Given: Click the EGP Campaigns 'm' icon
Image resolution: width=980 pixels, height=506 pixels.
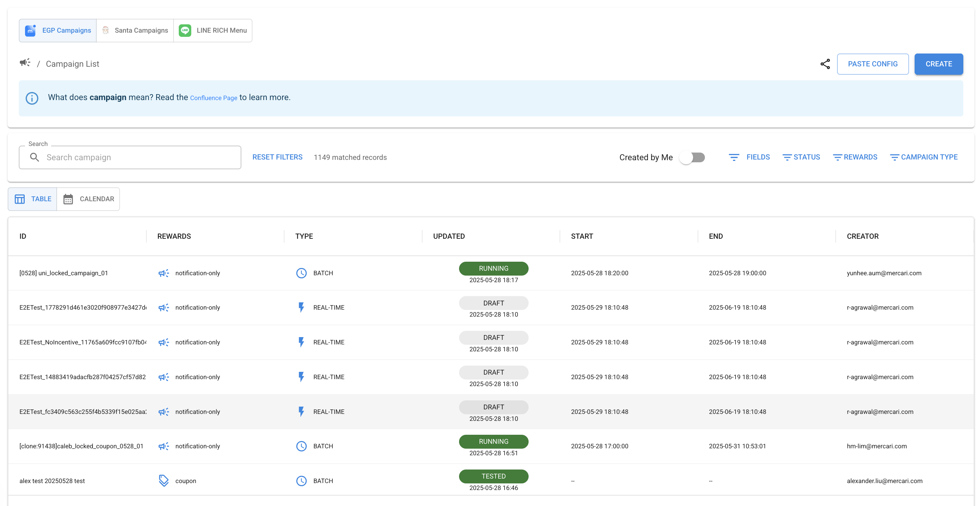Looking at the screenshot, I should [x=30, y=31].
